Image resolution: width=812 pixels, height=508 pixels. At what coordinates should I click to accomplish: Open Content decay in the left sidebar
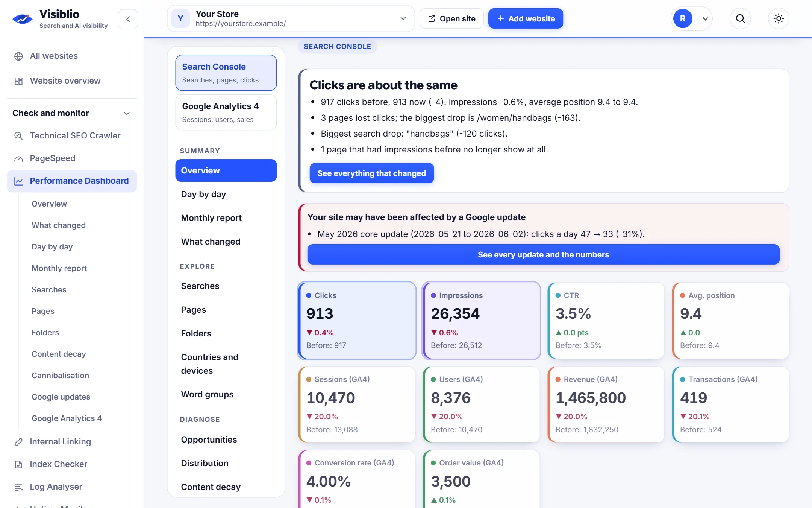click(59, 354)
